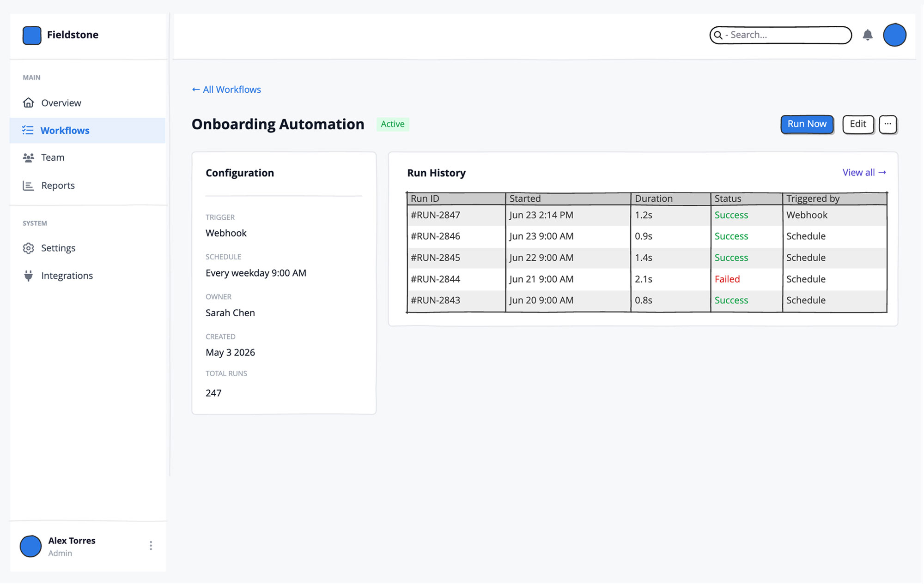Image resolution: width=924 pixels, height=584 pixels.
Task: Focus the Search input field
Action: 780,35
